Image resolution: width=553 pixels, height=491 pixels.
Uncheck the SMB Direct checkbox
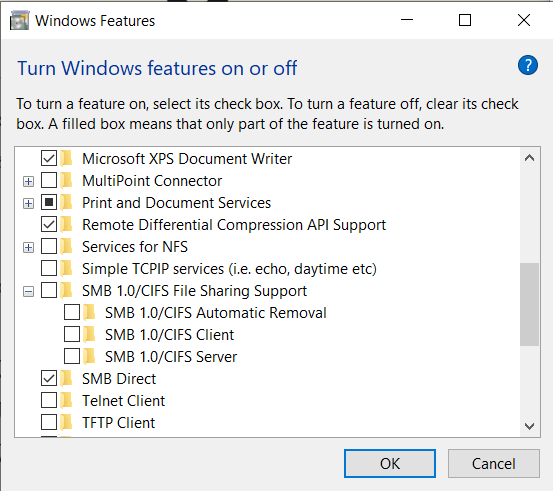click(49, 378)
